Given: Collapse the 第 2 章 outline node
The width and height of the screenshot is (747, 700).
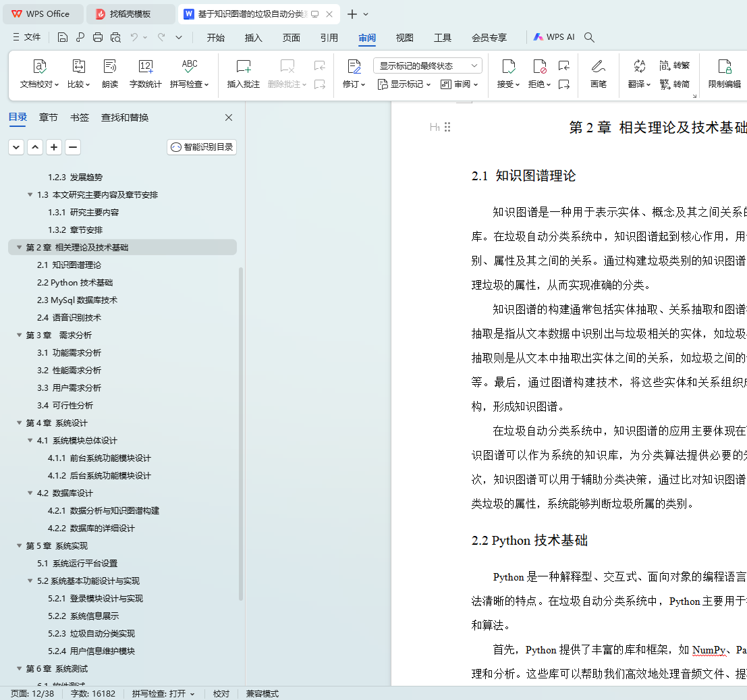Looking at the screenshot, I should click(x=20, y=247).
